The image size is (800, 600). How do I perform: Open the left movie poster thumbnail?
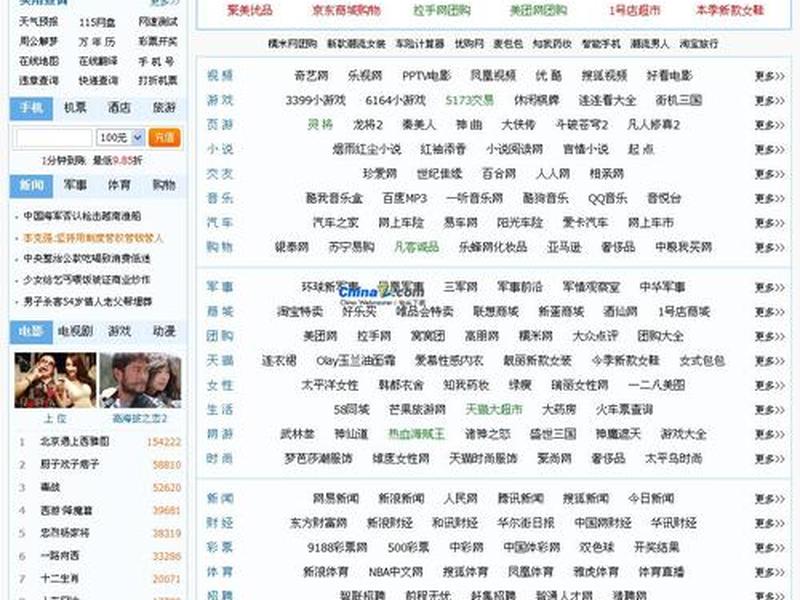tap(55, 380)
